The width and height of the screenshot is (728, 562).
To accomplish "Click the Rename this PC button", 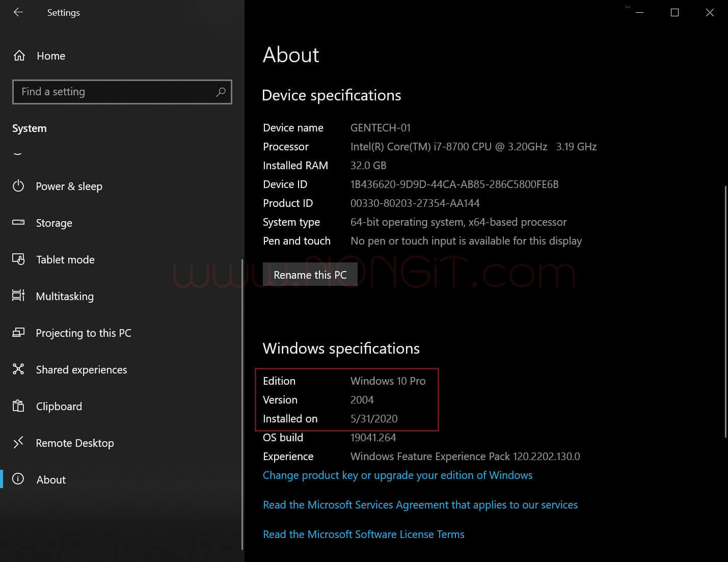I will 310,275.
